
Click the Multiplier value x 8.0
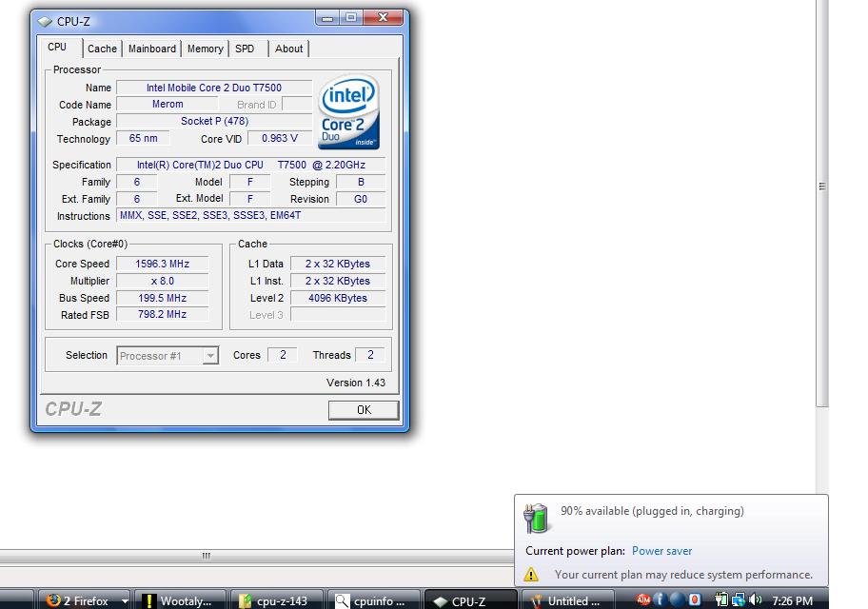point(162,282)
